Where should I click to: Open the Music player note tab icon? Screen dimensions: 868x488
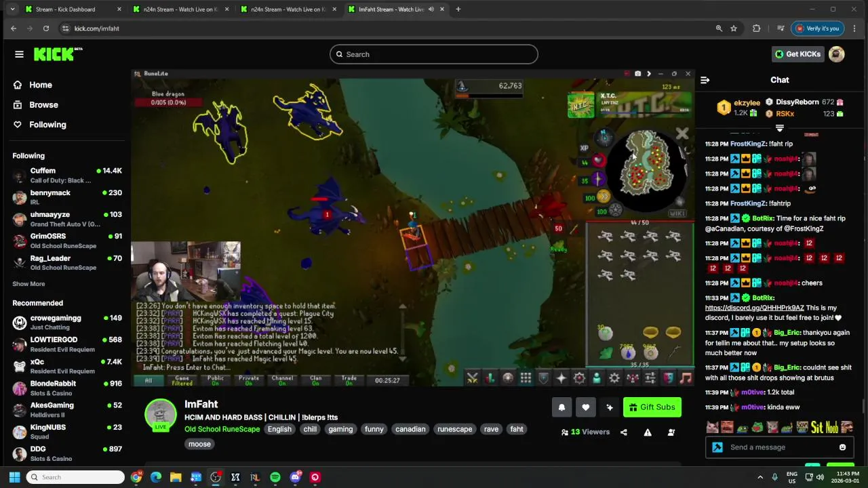point(686,378)
